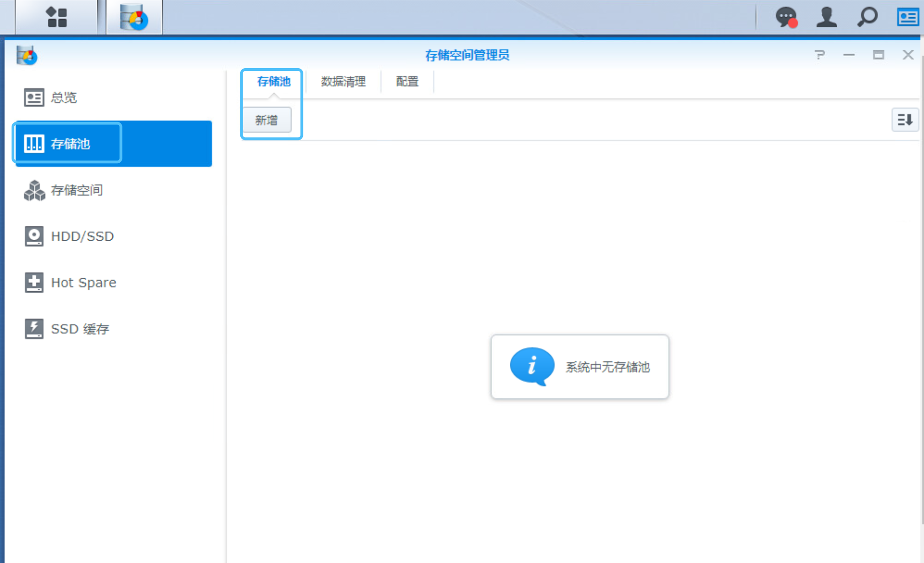Click the 系统中无存储池 info message
The width and height of the screenshot is (924, 563).
607,367
